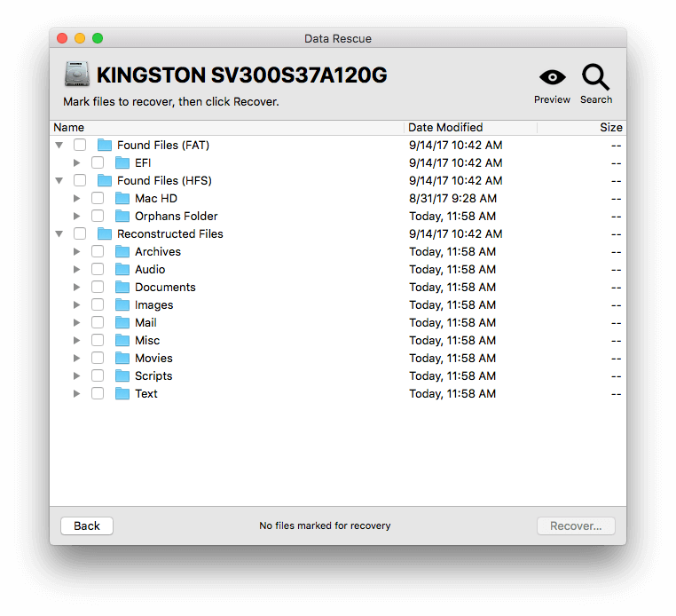Image resolution: width=676 pixels, height=616 pixels.
Task: Check the Misc checkbox
Action: (x=98, y=340)
